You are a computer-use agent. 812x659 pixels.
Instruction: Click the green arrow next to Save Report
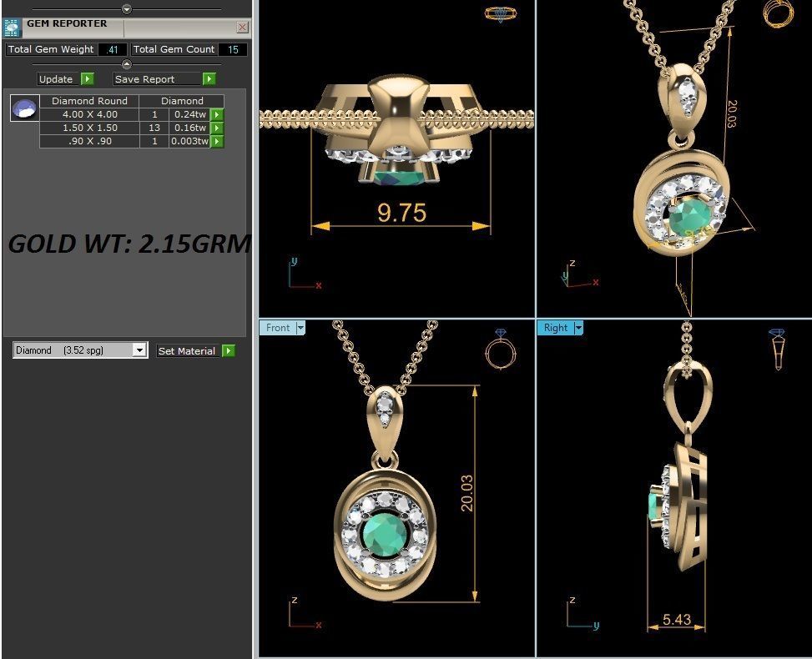209,78
